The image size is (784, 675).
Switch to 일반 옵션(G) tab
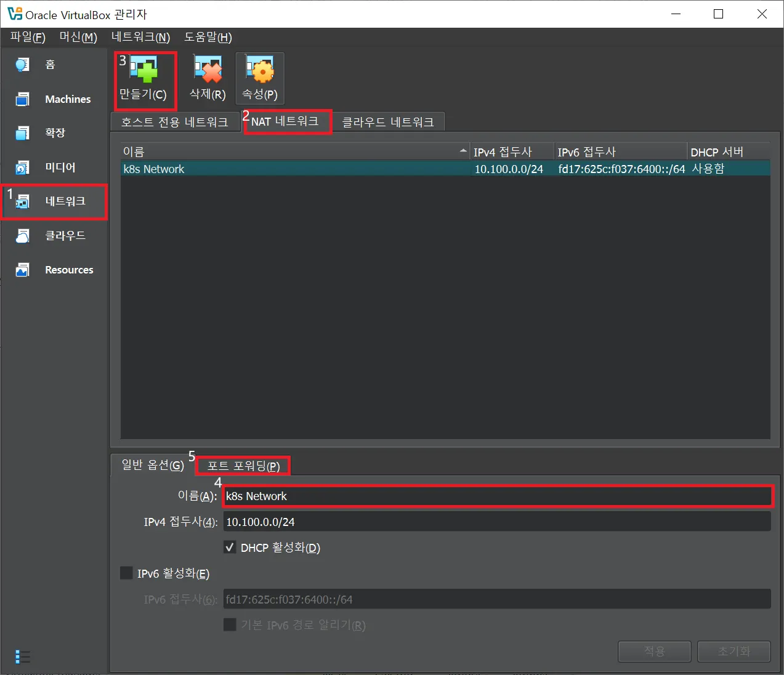click(x=153, y=465)
